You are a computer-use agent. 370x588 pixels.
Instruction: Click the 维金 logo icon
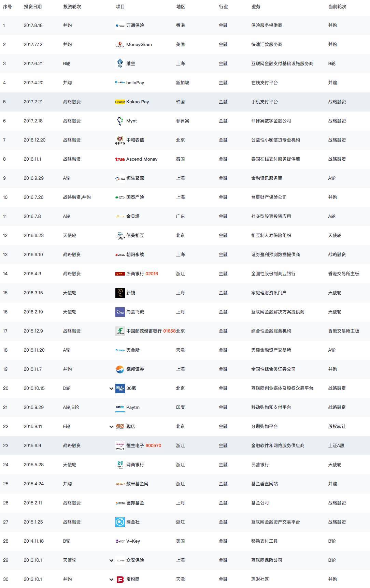pos(120,64)
